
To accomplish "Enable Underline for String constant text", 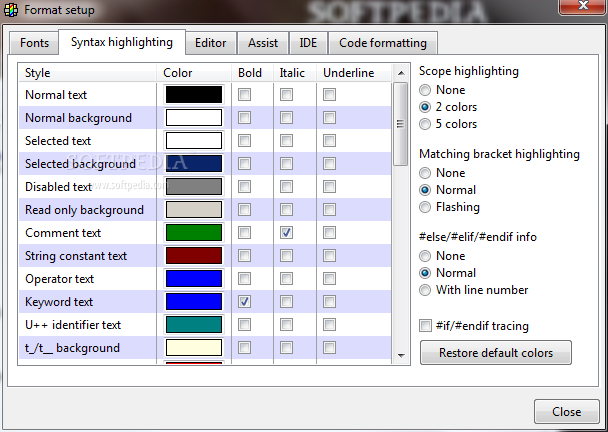I will (329, 256).
